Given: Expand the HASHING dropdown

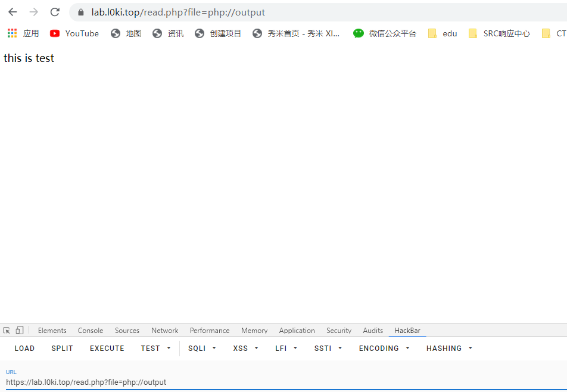Looking at the screenshot, I should 449,349.
